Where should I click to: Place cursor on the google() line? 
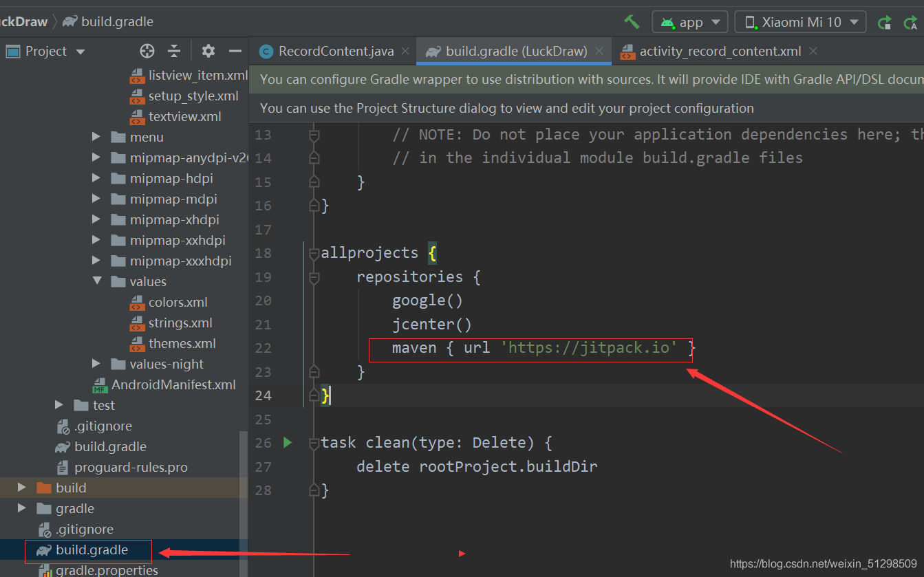coord(427,301)
